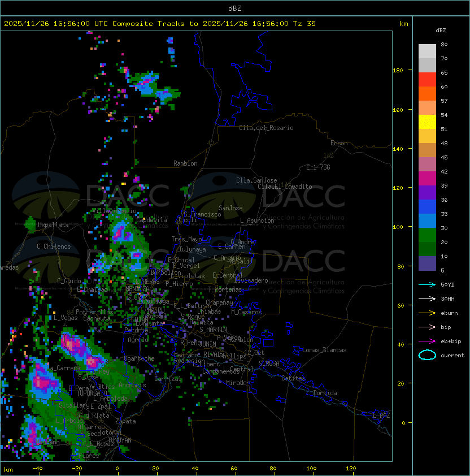
Task: Click the 'L_Asuncion' map label
Action: 257,220
